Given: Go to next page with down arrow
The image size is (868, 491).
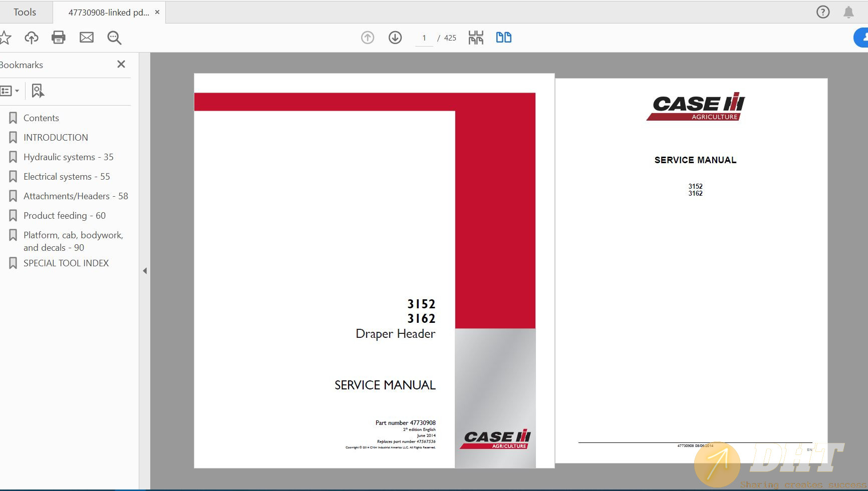Looking at the screenshot, I should [x=395, y=37].
